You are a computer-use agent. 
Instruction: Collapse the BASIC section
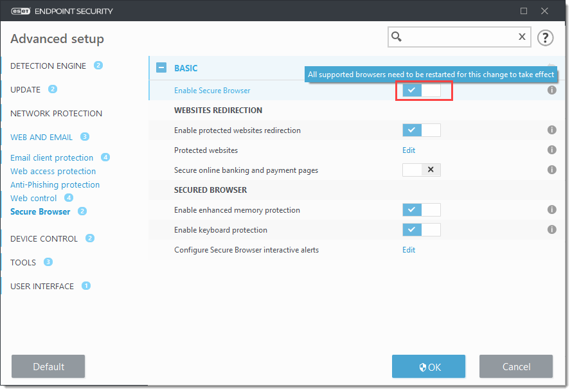tap(161, 67)
